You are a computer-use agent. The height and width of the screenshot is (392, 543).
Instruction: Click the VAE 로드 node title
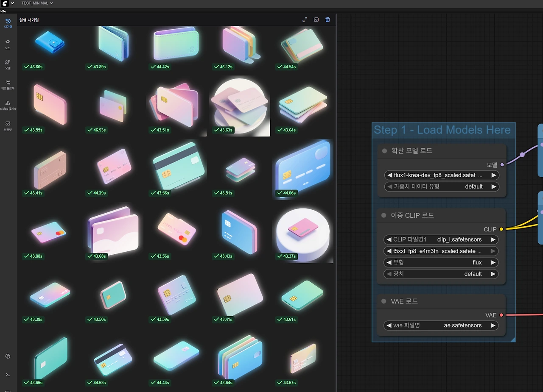pos(404,301)
